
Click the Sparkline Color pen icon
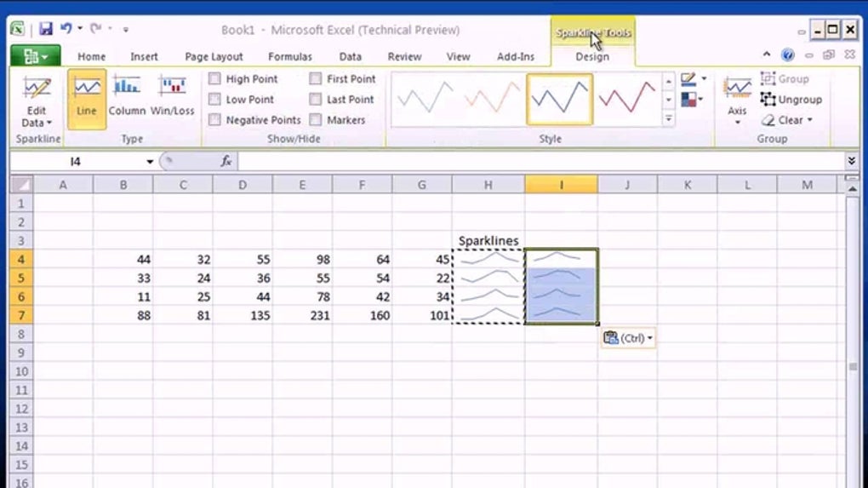click(x=688, y=79)
